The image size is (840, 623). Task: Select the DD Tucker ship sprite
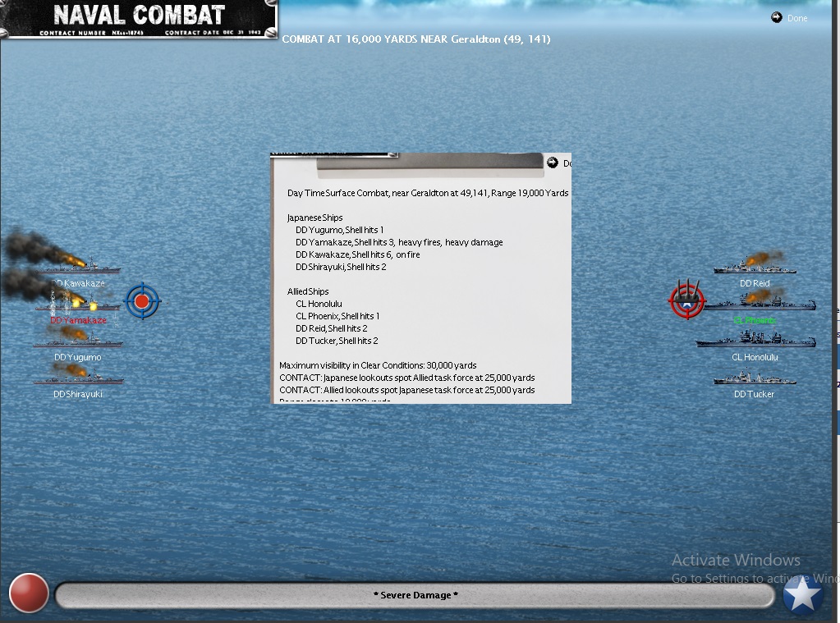[x=755, y=377]
